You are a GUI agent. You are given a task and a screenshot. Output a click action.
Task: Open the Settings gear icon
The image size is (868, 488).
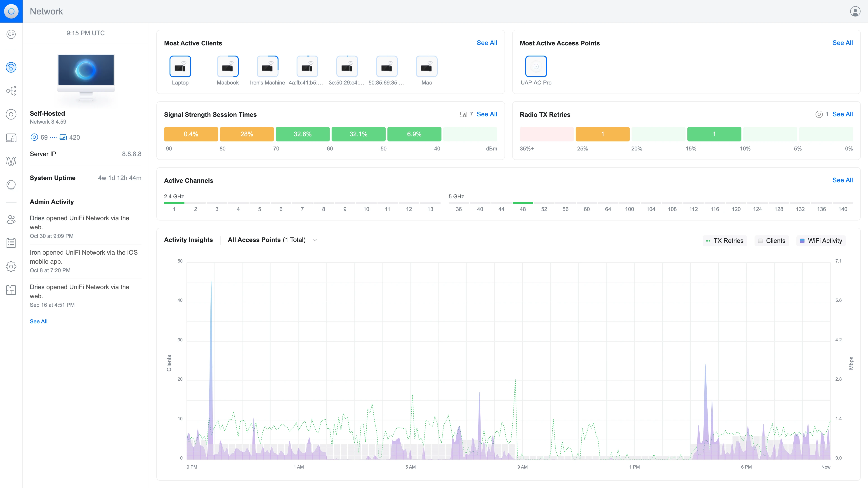[x=11, y=266]
